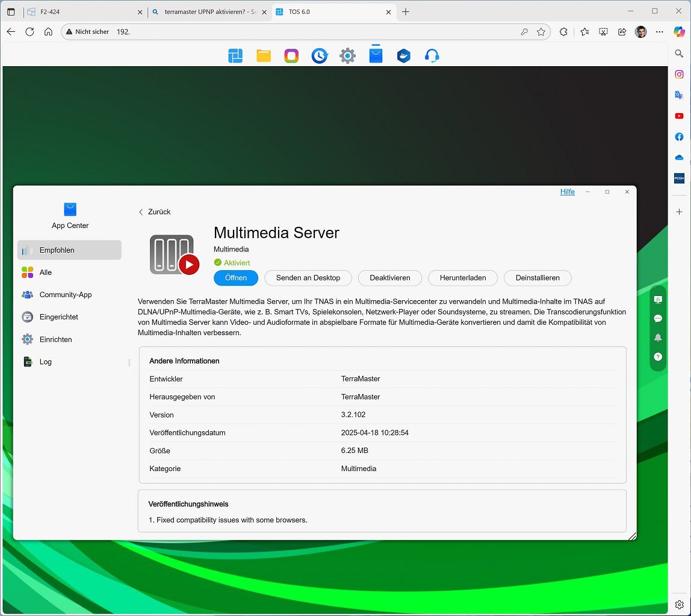
Task: Close the TOS 6.0 browser tab
Action: pyautogui.click(x=388, y=12)
